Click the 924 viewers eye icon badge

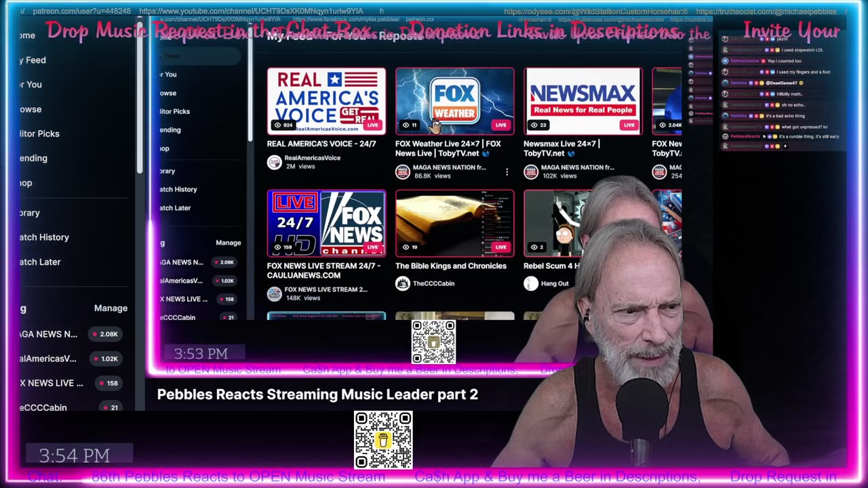coord(283,125)
